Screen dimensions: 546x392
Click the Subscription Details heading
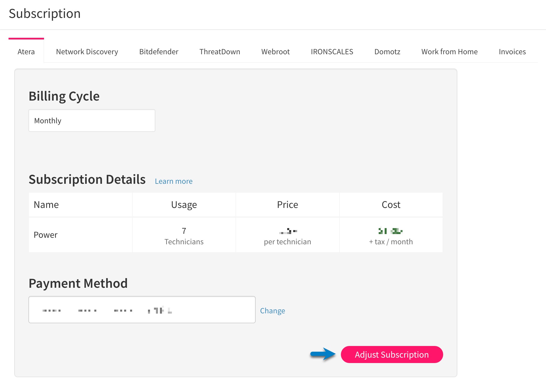87,180
